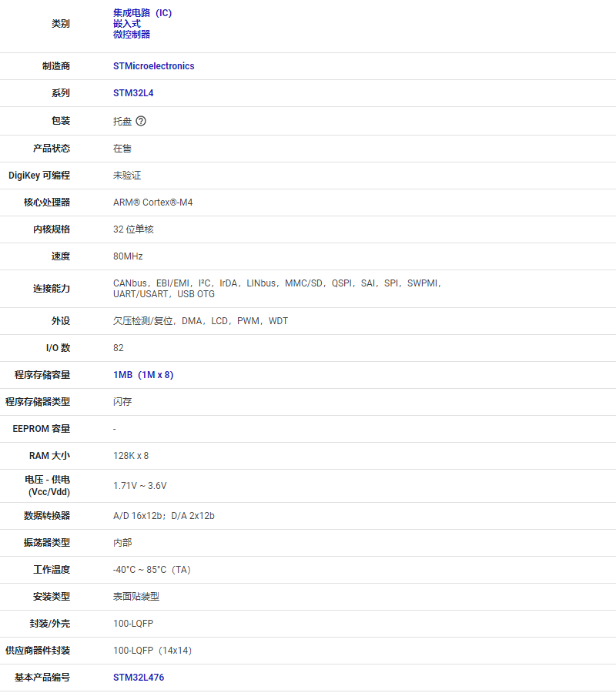The height and width of the screenshot is (693, 616).
Task: Select the 100-LQFP (14x14) supplier package value
Action: [x=152, y=651]
